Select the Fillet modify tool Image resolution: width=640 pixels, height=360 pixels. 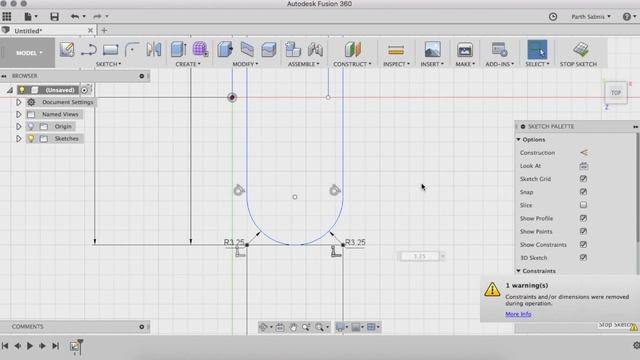point(247,49)
